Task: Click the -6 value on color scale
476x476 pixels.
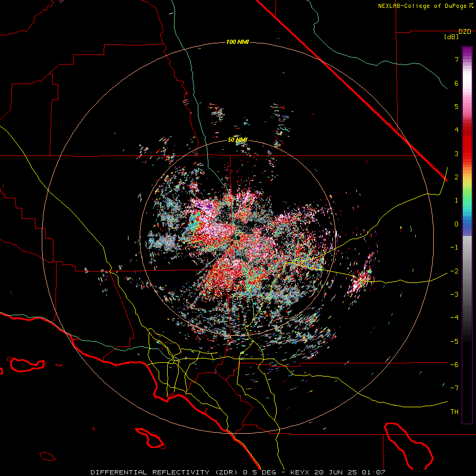Action: point(454,364)
